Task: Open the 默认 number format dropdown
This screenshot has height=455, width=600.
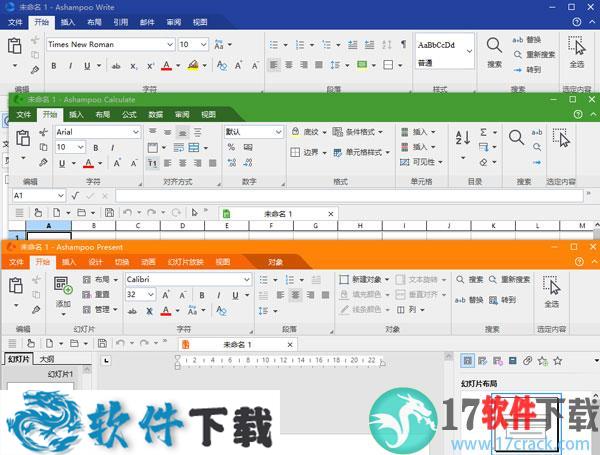Action: click(x=278, y=132)
